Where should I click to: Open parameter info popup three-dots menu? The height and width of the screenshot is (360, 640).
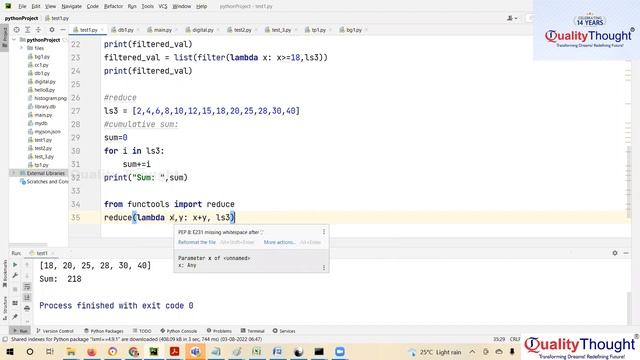click(324, 268)
